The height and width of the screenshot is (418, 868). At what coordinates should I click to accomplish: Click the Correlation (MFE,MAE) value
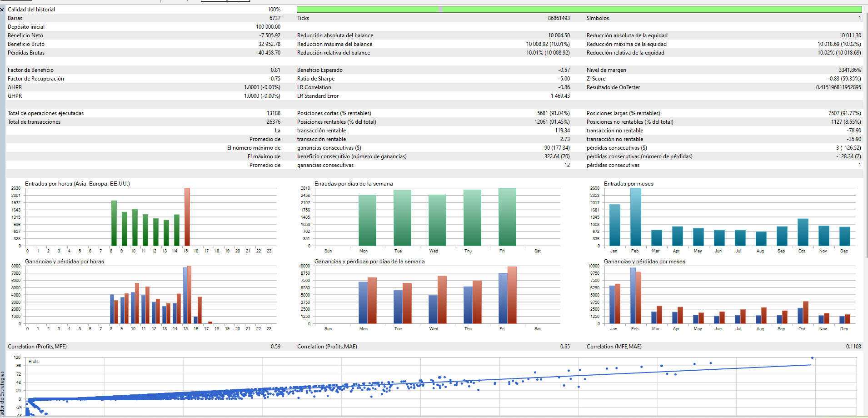point(853,347)
